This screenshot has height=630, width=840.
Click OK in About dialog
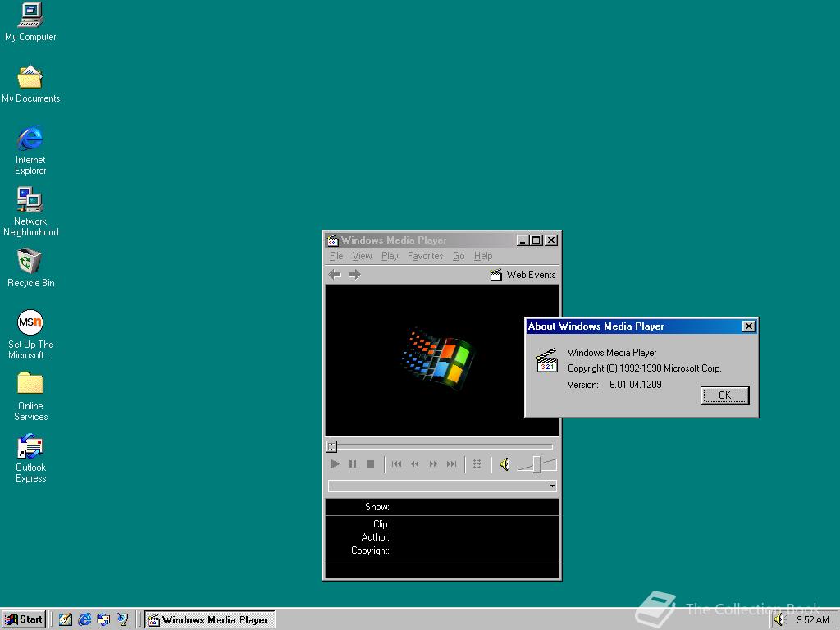[x=725, y=395]
